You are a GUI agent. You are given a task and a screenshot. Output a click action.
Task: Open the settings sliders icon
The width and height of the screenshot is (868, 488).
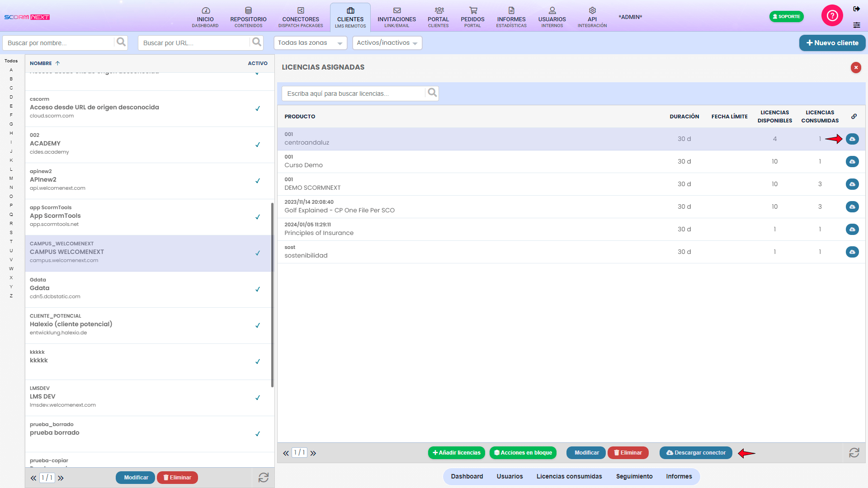click(857, 25)
